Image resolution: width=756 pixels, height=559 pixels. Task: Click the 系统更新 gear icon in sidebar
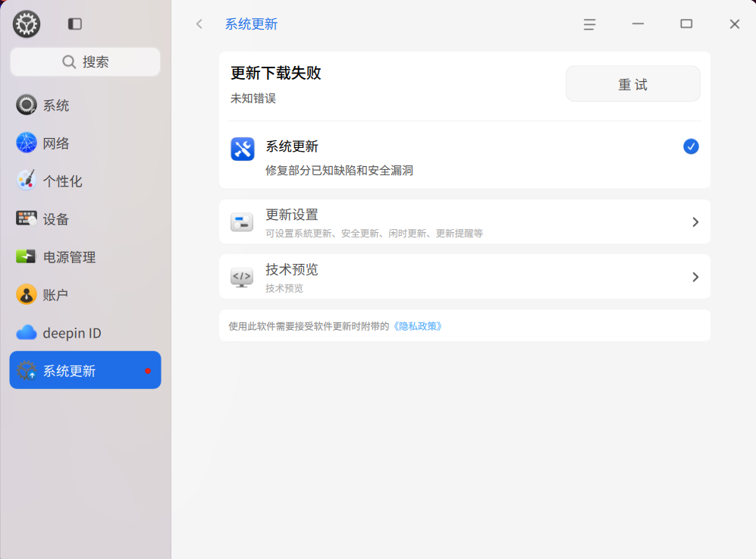pyautogui.click(x=26, y=370)
